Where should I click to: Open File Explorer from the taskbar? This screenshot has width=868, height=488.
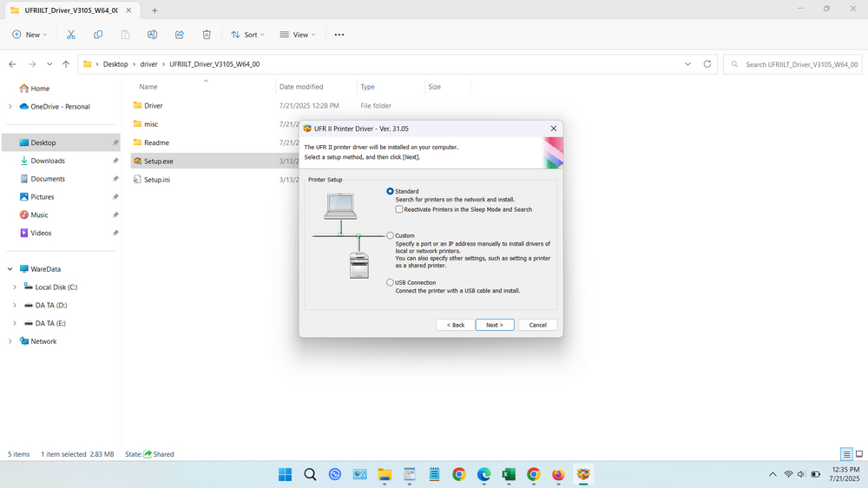click(x=385, y=474)
